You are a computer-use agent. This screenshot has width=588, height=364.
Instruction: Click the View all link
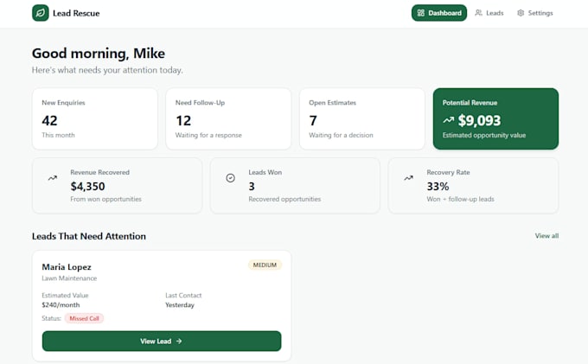click(546, 236)
